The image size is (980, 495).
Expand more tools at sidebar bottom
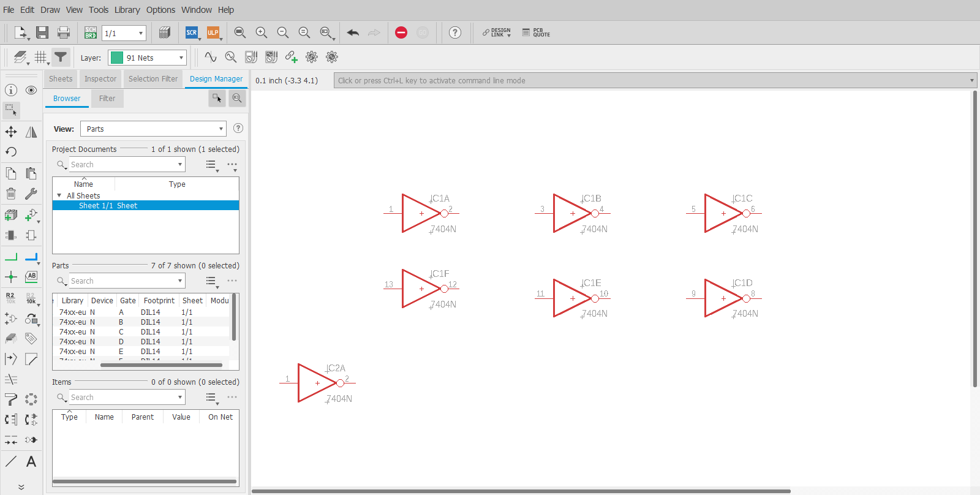pyautogui.click(x=21, y=487)
